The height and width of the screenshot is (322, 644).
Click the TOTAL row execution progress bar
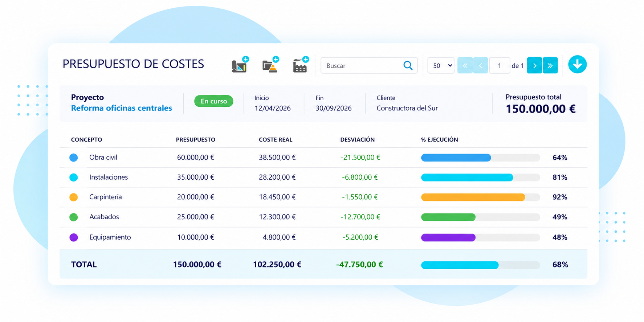click(480, 265)
